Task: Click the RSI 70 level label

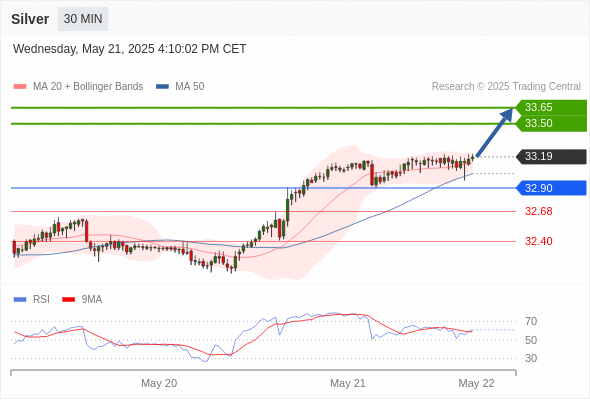Action: pos(531,321)
